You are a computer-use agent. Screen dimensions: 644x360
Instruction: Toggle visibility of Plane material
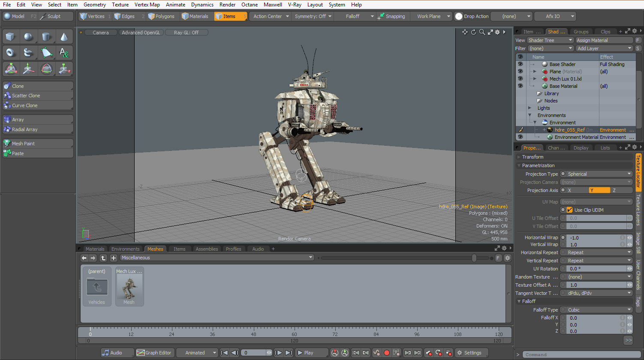pyautogui.click(x=520, y=72)
